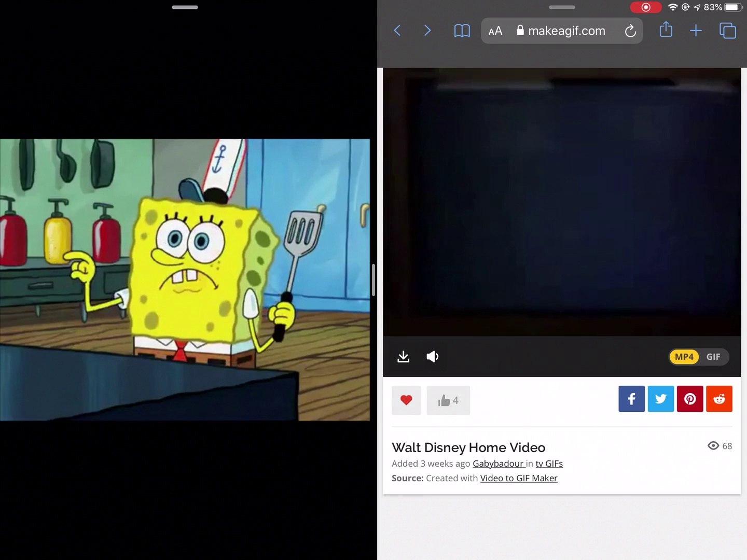Tap the orientation lock status icon

pos(686,7)
